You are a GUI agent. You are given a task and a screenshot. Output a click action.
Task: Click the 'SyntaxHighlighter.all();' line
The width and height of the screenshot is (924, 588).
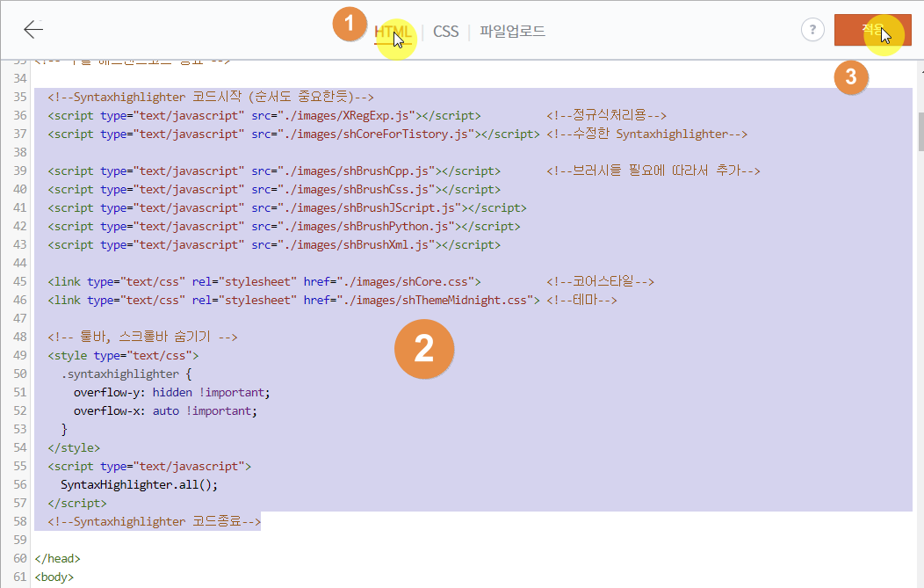[x=139, y=485]
